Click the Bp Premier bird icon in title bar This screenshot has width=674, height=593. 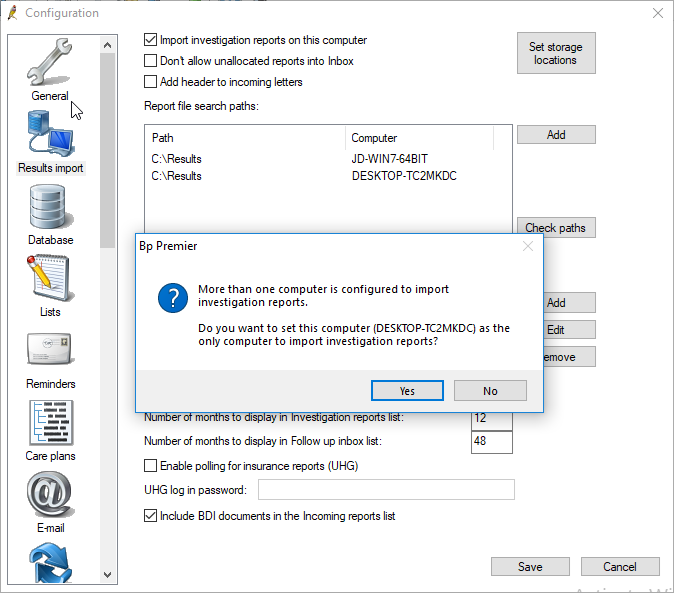tap(13, 13)
